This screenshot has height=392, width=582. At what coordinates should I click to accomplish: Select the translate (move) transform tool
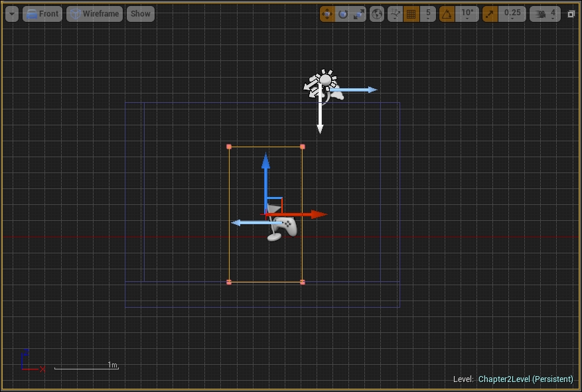pos(327,14)
